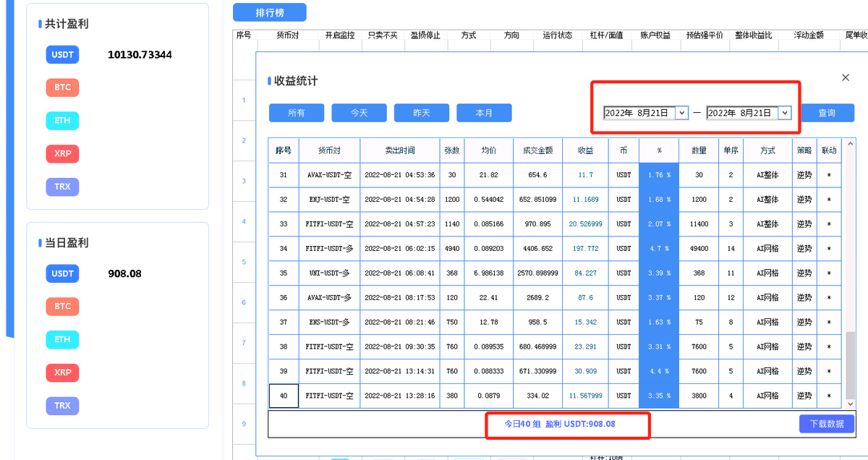
Task: Click the 联动 column header
Action: click(829, 150)
